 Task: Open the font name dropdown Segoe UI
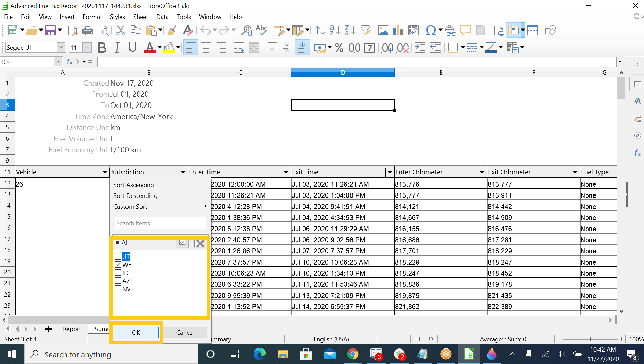click(x=61, y=48)
